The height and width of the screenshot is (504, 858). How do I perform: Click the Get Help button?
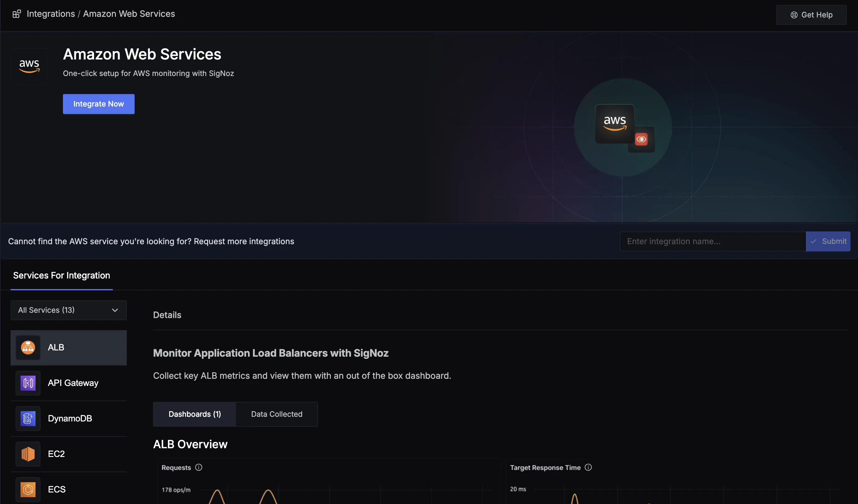pos(811,15)
